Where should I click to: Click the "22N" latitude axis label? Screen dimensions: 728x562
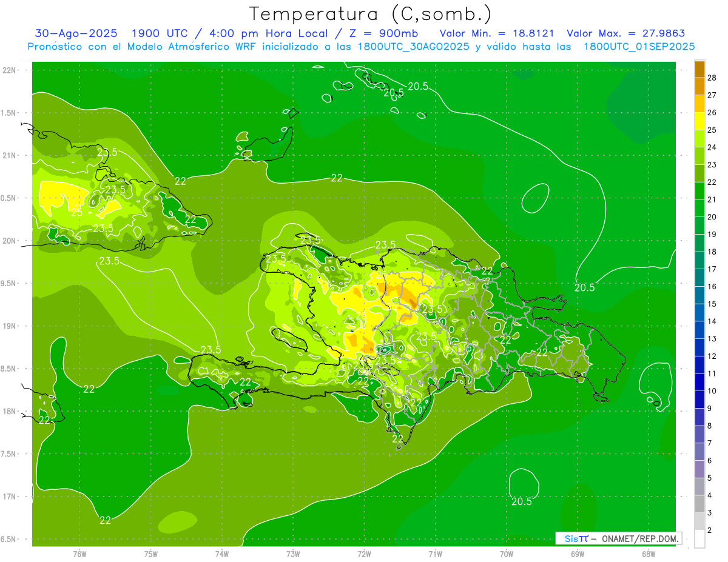pos(8,70)
